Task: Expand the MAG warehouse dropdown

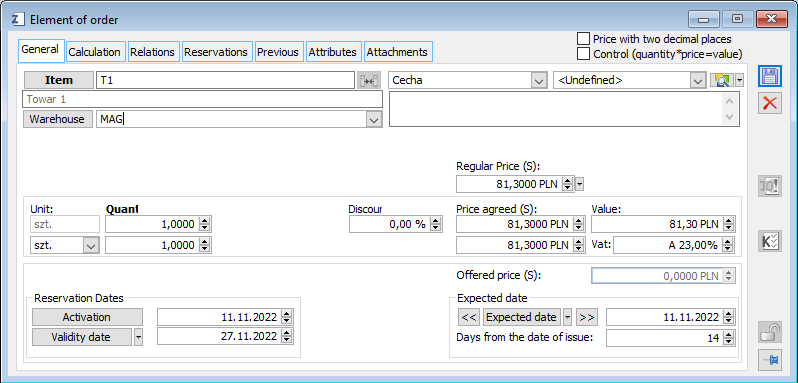Action: click(374, 120)
